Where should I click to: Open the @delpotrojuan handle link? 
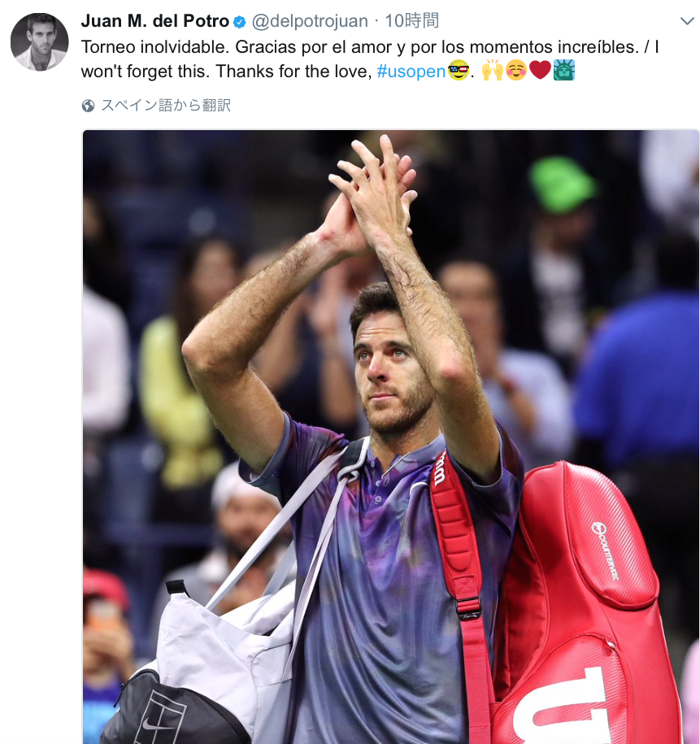click(x=310, y=21)
